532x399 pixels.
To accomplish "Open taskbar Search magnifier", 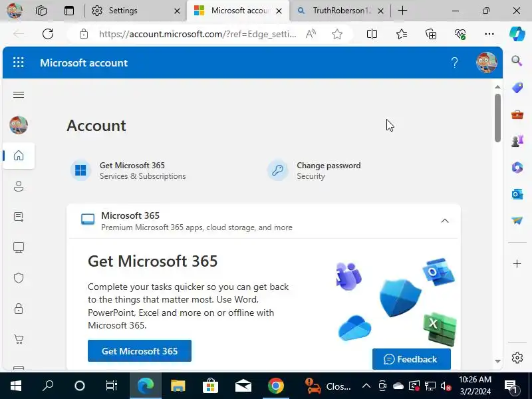I will [48, 386].
